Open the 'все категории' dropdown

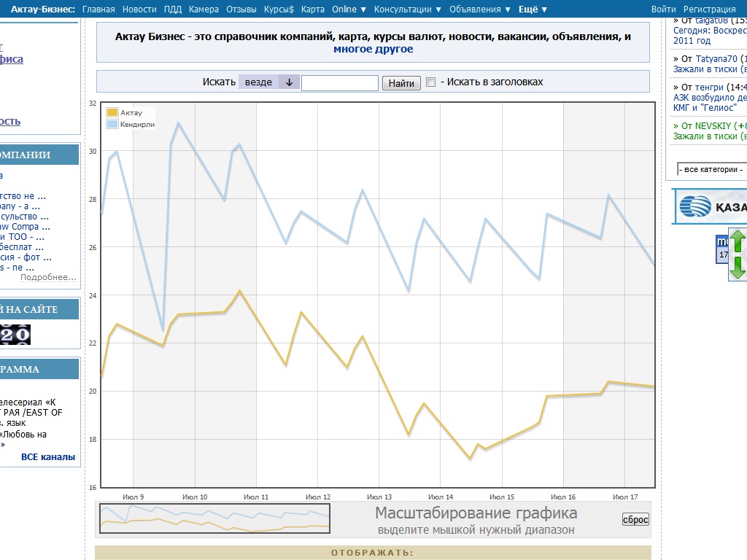coord(712,169)
